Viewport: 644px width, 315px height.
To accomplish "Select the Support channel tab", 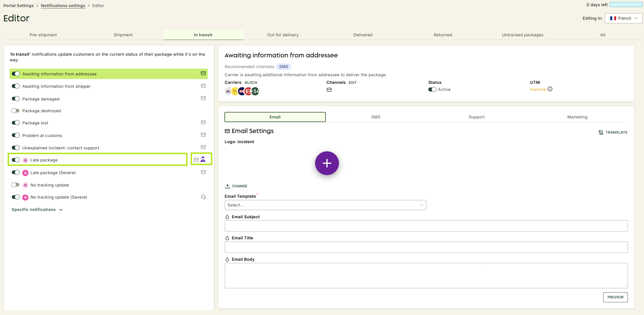I will coord(476,117).
